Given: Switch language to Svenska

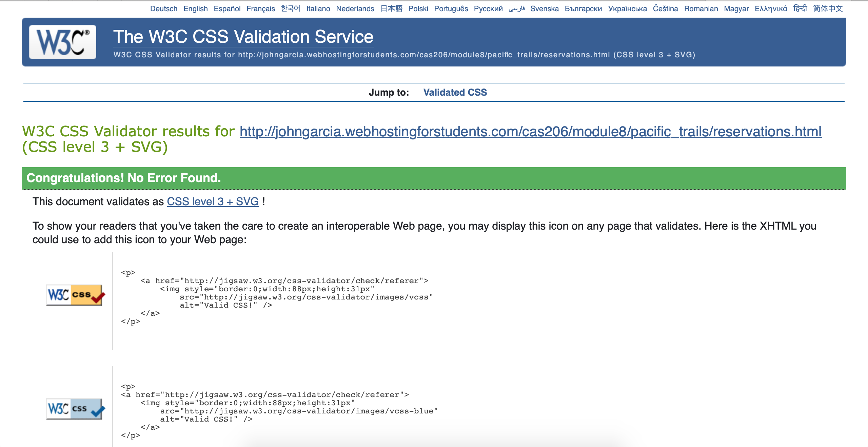Looking at the screenshot, I should [544, 8].
